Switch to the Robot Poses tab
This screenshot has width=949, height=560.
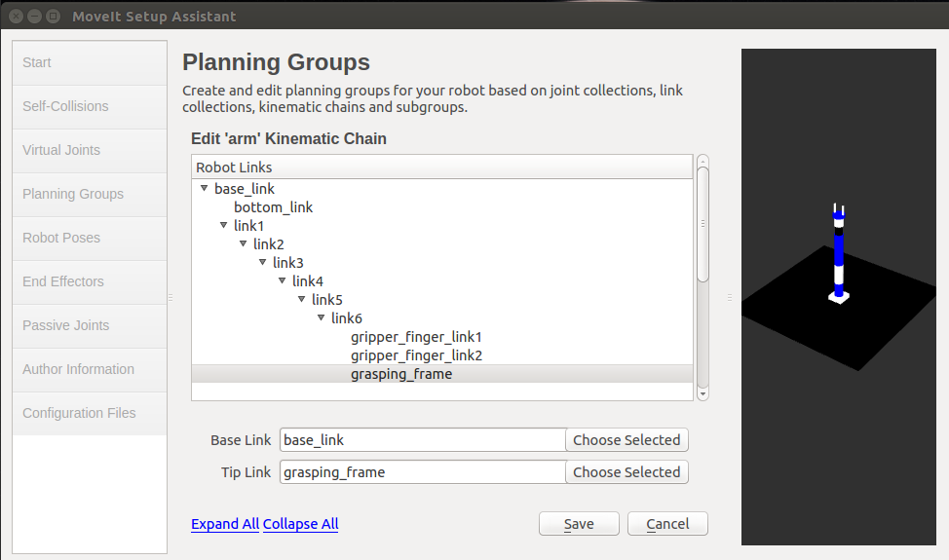point(90,238)
